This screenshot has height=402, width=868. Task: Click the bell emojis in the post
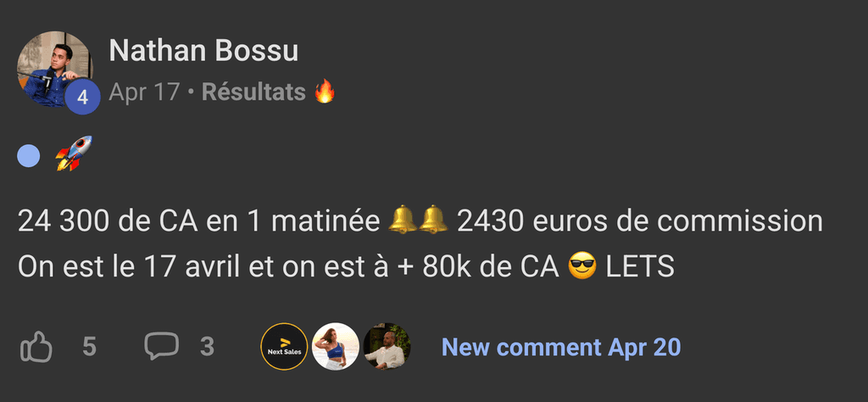point(418,220)
